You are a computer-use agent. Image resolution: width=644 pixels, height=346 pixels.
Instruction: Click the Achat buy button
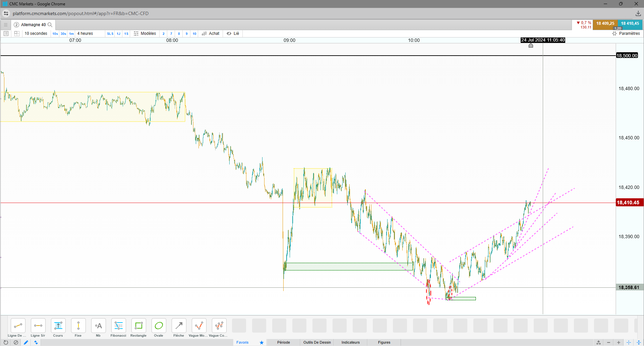tap(211, 33)
